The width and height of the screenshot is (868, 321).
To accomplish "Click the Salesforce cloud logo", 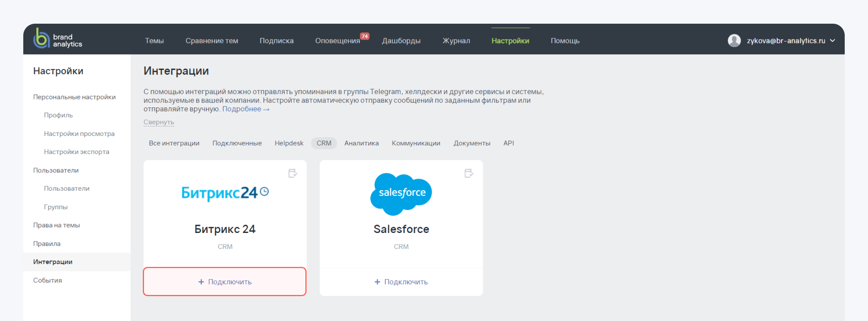I will [x=401, y=194].
